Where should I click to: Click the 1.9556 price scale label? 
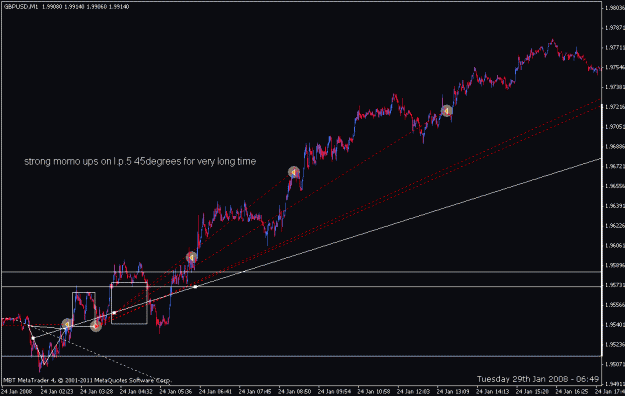[x=615, y=305]
